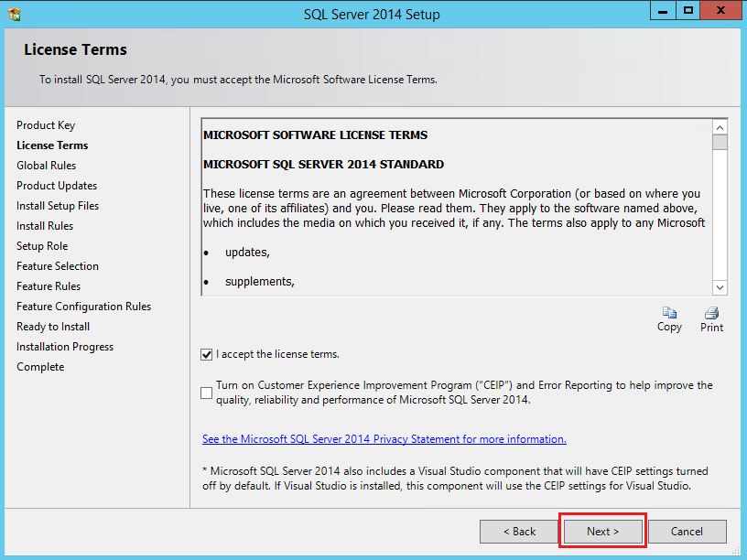Select Product Key step in sidebar
Screen dimensions: 747x560
pyautogui.click(x=46, y=125)
